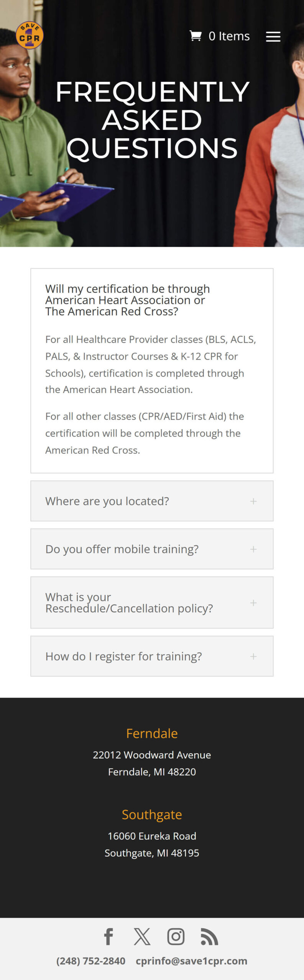Open the RSS feed icon

tap(209, 937)
